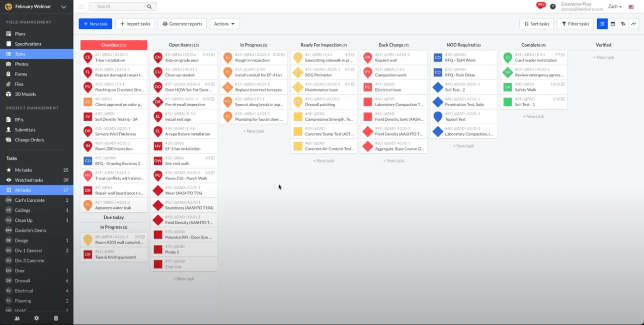Switch to calendar view icon

613,24
